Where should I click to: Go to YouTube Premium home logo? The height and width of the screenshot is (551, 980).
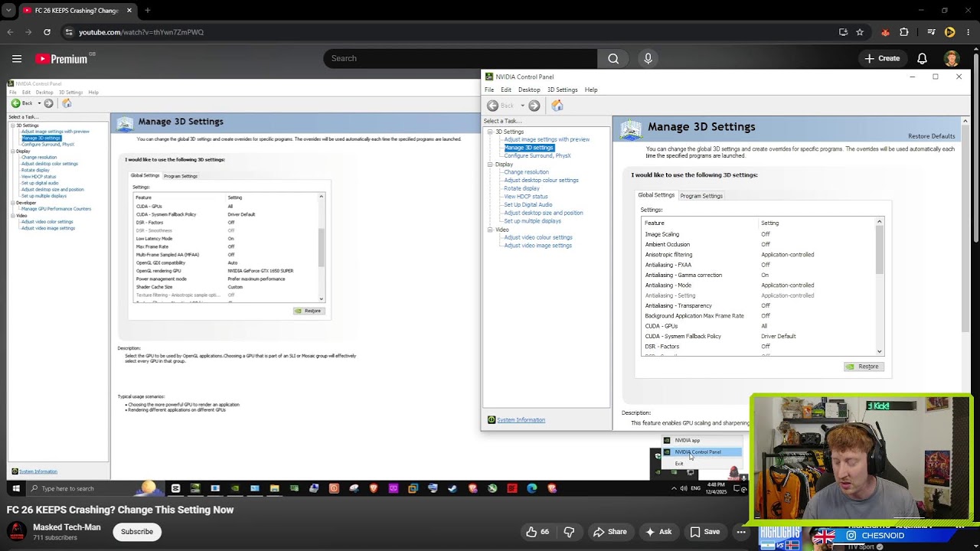point(61,59)
